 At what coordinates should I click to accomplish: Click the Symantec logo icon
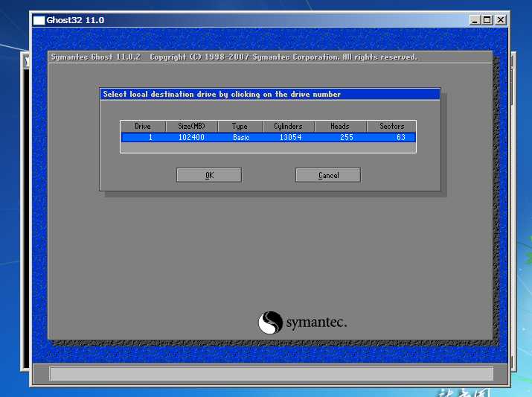(x=270, y=323)
